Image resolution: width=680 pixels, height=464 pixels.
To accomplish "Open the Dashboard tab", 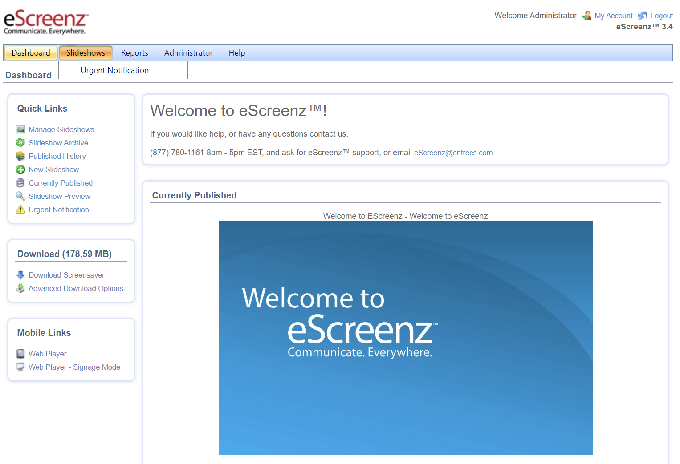I will 30,53.
